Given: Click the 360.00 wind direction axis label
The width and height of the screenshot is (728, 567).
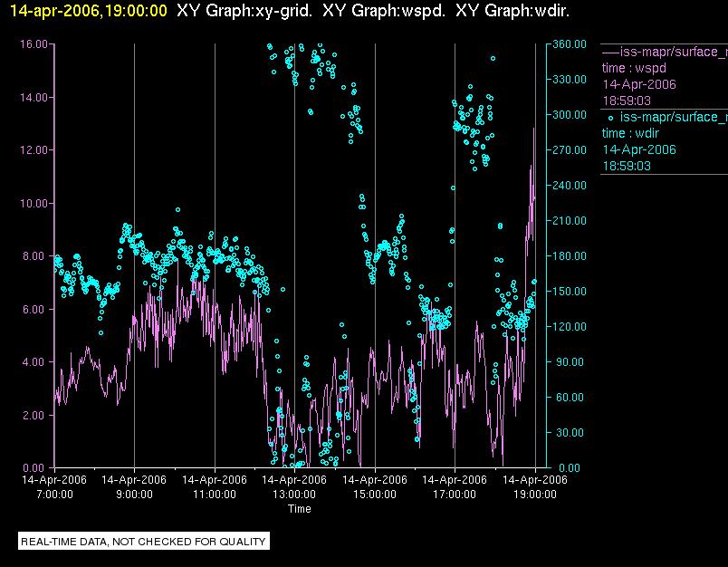Looking at the screenshot, I should [x=570, y=44].
